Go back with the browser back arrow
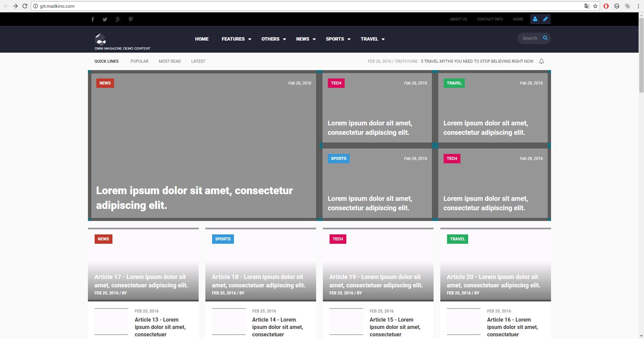The width and height of the screenshot is (644, 339). click(6, 6)
